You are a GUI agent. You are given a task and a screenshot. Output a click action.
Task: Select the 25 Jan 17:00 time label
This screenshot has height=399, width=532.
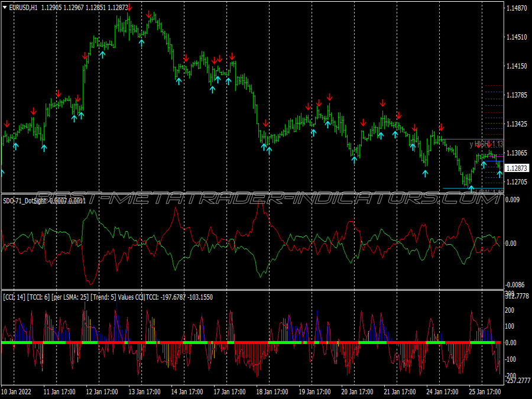pyautogui.click(x=485, y=391)
